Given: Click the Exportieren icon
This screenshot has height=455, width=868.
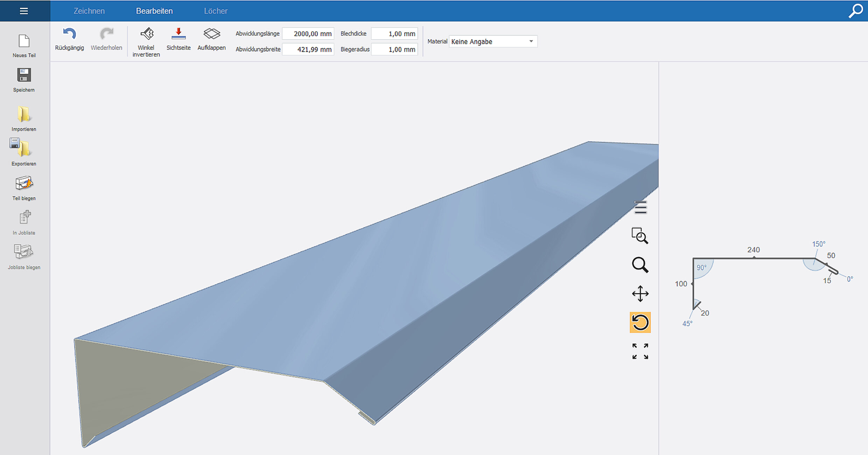Looking at the screenshot, I should pyautogui.click(x=21, y=148).
